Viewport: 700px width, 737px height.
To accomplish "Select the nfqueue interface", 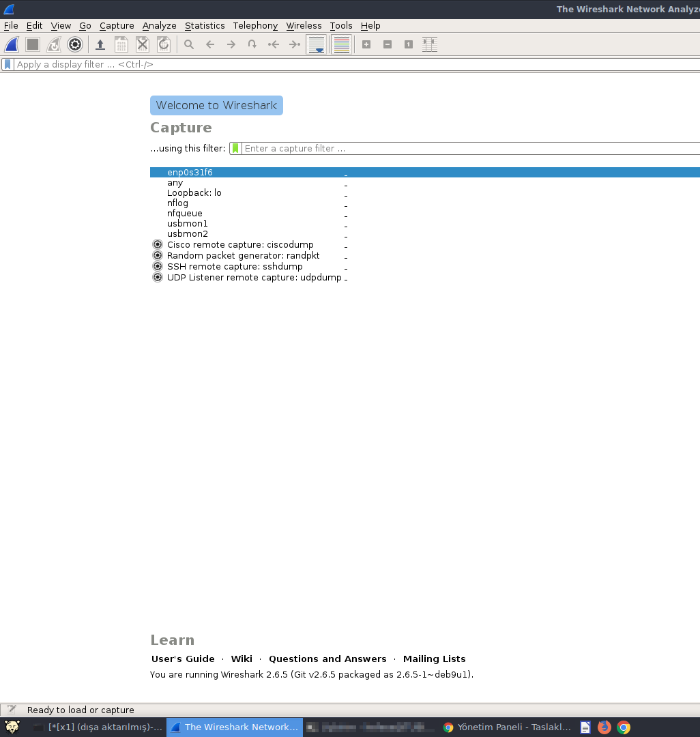I will point(425,214).
